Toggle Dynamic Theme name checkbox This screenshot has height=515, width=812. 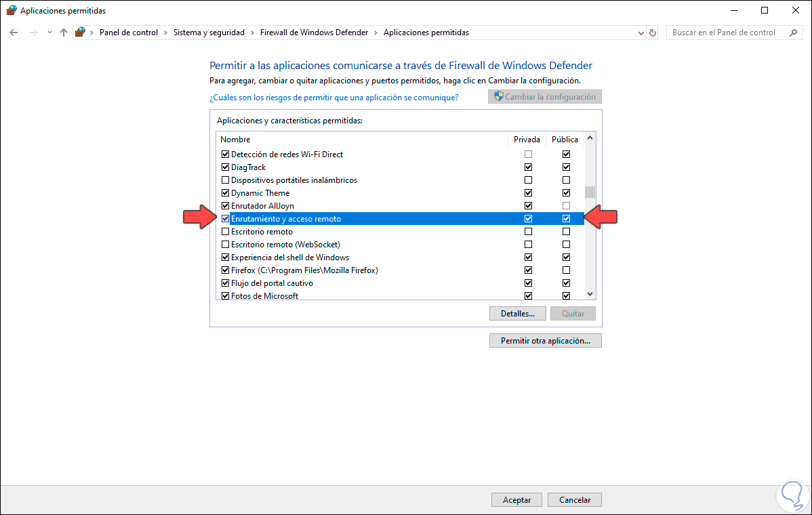225,193
